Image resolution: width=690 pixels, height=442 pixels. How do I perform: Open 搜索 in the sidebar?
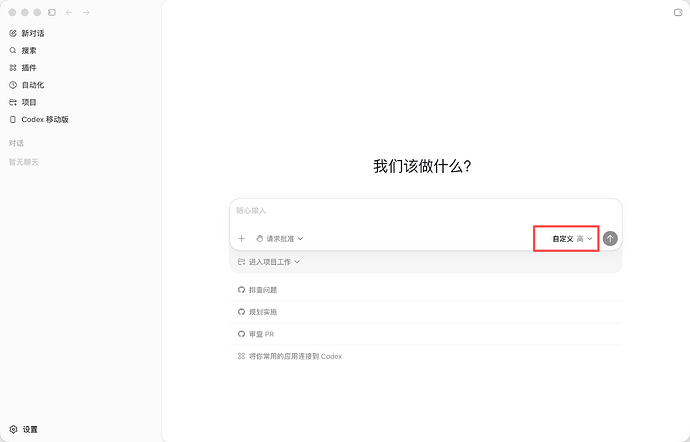[29, 51]
